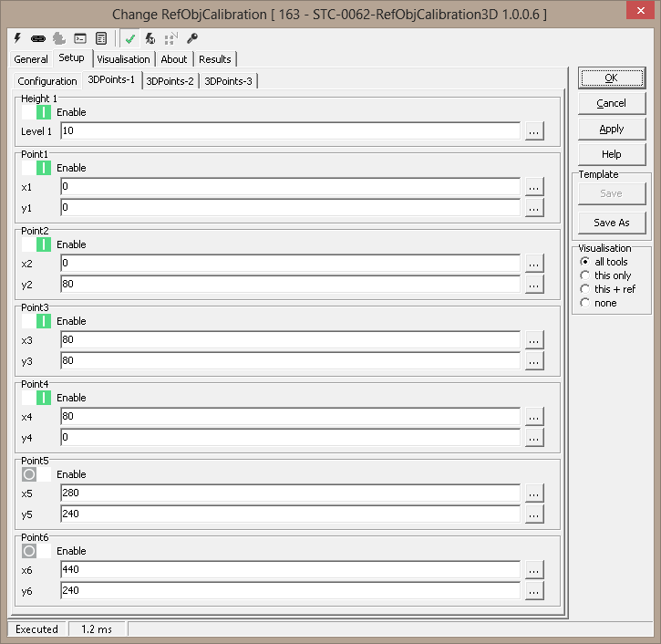The width and height of the screenshot is (661, 644).
Task: Click the lightning bolt execute icon
Action: point(17,38)
